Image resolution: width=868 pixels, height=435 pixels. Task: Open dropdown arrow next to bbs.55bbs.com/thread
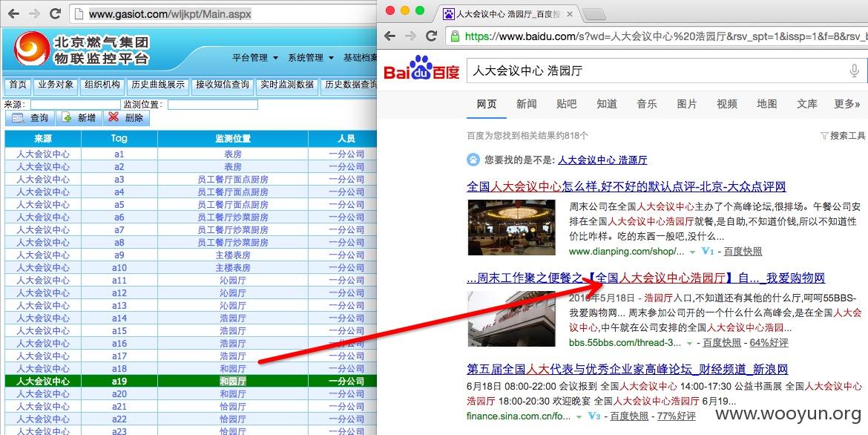click(x=689, y=344)
